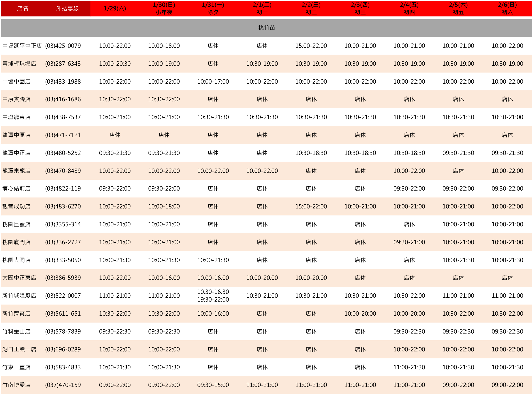Click phone number (03)696-0289
Screen dimensions: 532x394
(63, 349)
